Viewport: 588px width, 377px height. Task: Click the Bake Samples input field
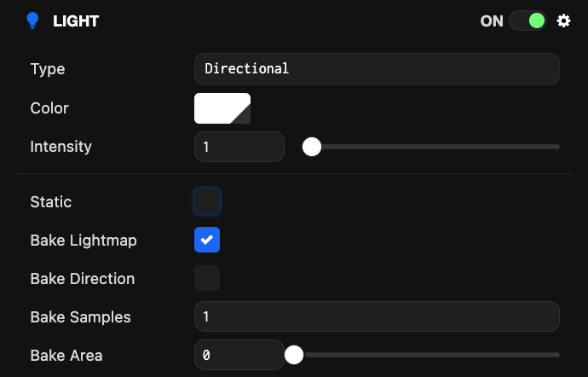pos(377,316)
